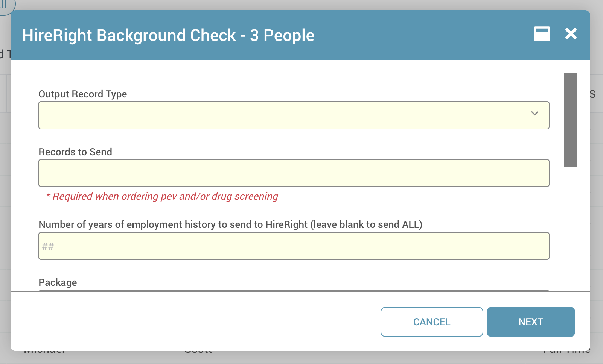Viewport: 603px width, 364px height.
Task: Click the empty blue header bar area
Action: click(414, 35)
